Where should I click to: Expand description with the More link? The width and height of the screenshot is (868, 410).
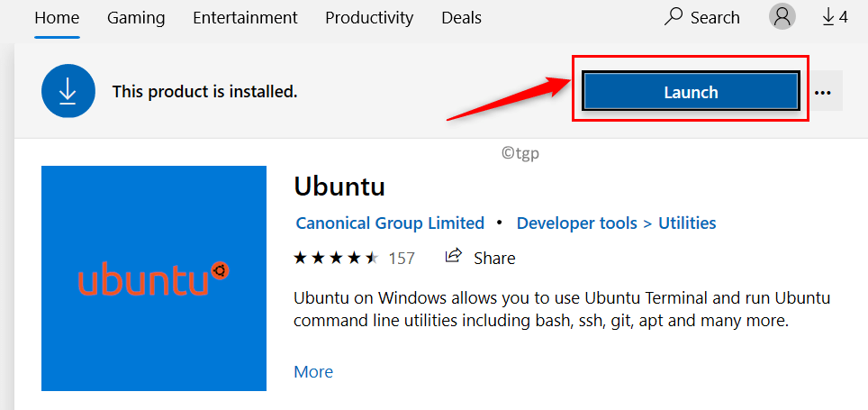point(313,371)
